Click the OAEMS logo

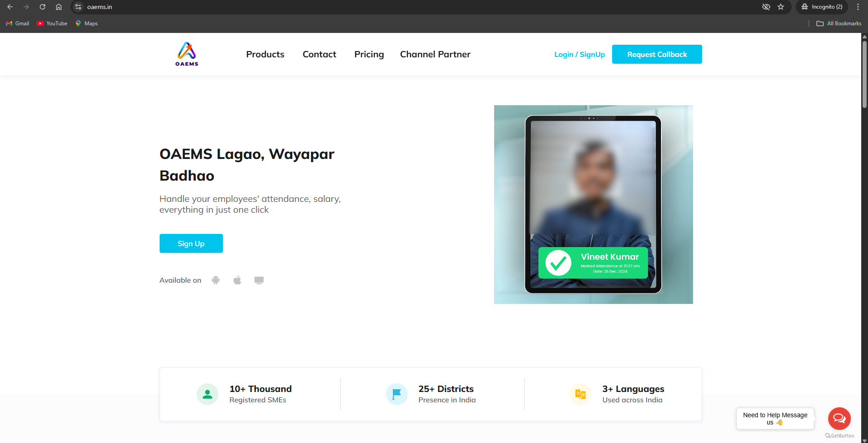point(187,54)
